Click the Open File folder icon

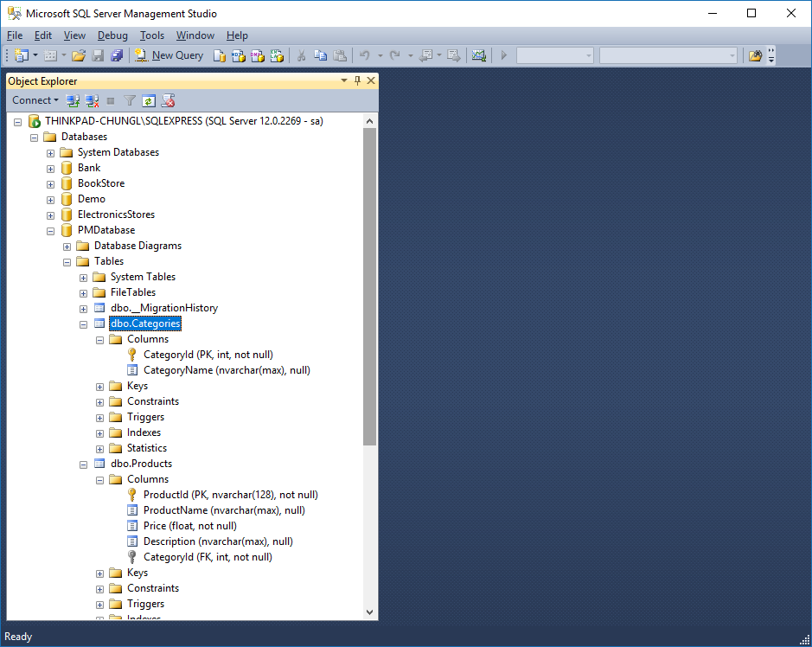tap(79, 55)
